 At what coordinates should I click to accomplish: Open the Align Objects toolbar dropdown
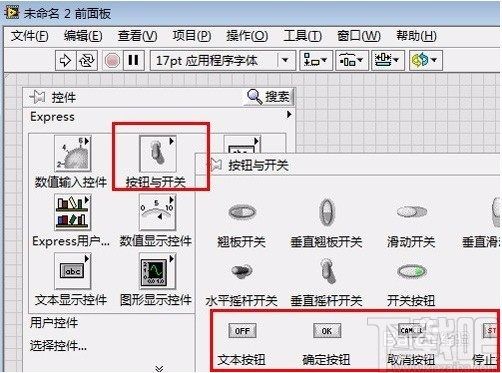tap(315, 61)
